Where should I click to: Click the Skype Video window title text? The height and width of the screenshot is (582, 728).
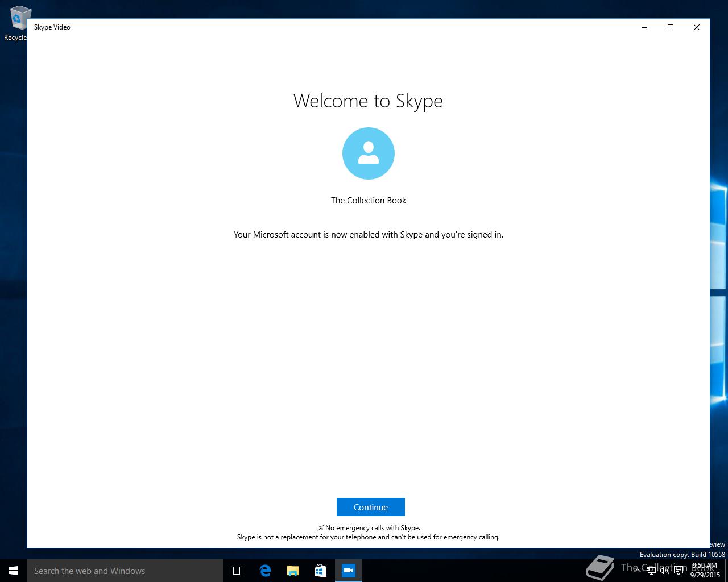click(x=52, y=27)
